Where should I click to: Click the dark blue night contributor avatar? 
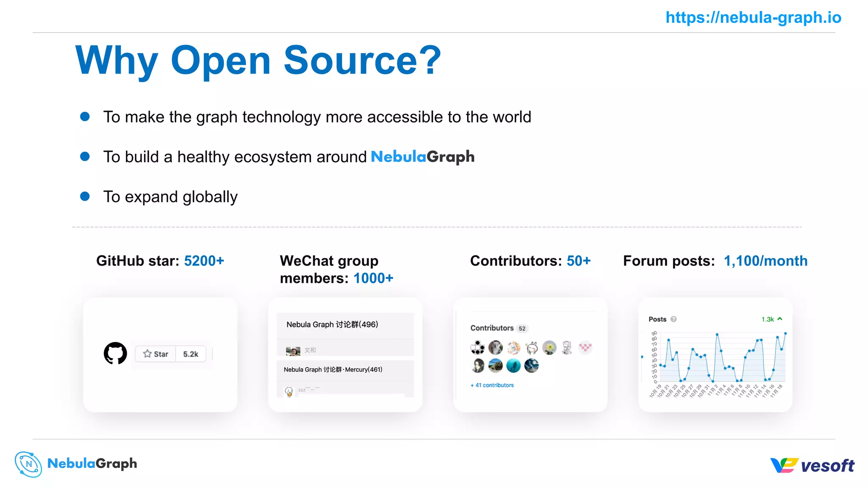tap(531, 366)
